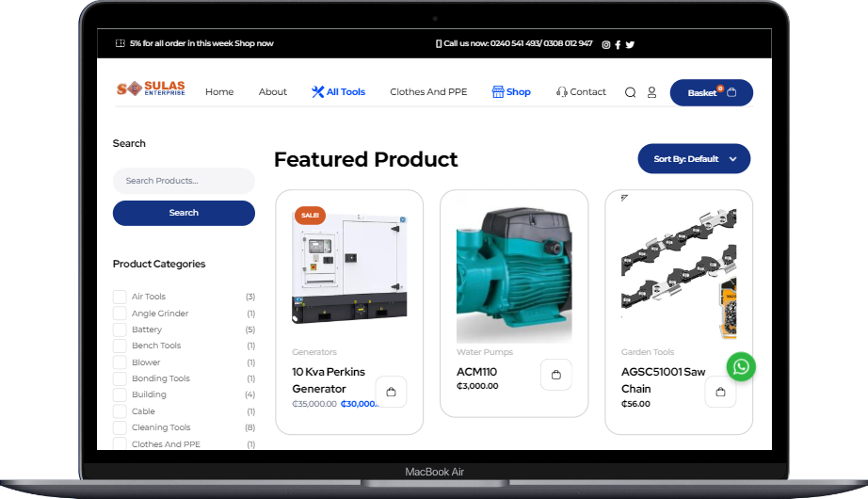Open the user account icon
Image resolution: width=868 pixels, height=499 pixels.
[x=651, y=92]
